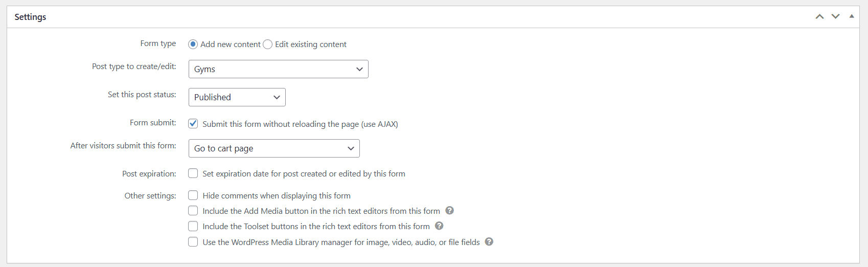Click the 'After visitors submit this form:' label
This screenshot has height=267, width=868.
tap(123, 146)
